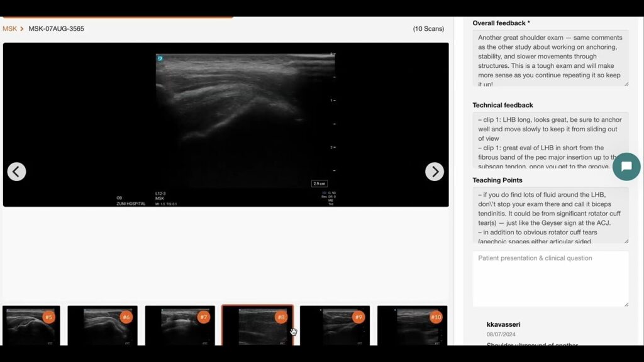Select scan thumbnail #8
Viewport: 644px width, 362px height.
pyautogui.click(x=257, y=326)
